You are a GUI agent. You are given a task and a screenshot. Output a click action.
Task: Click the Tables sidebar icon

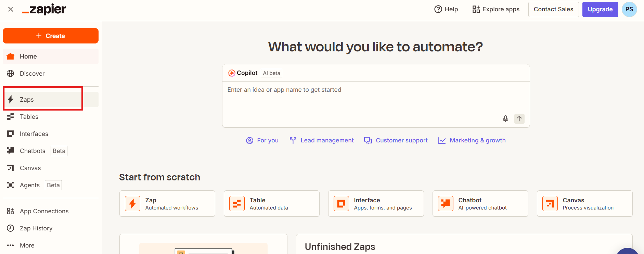pos(11,117)
